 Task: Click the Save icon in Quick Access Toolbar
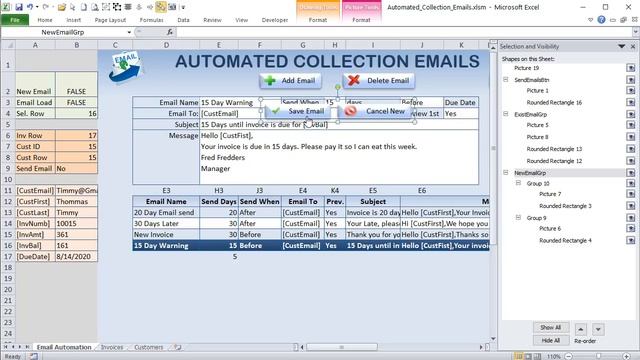click(19, 7)
